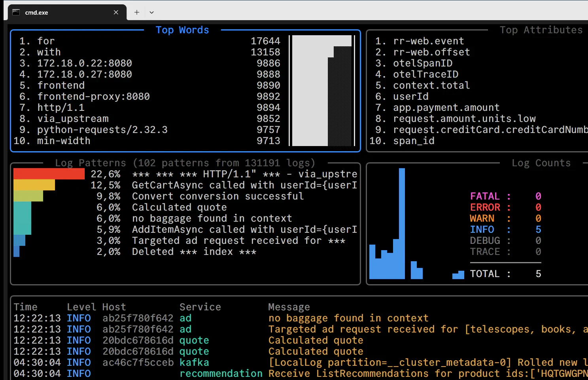Select the recommendation service log row

[x=301, y=374]
